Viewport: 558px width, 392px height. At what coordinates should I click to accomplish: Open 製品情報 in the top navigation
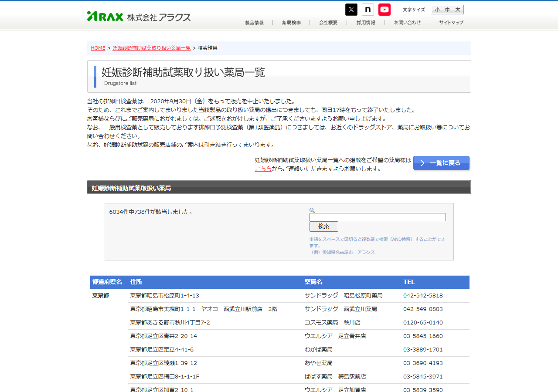(x=254, y=23)
